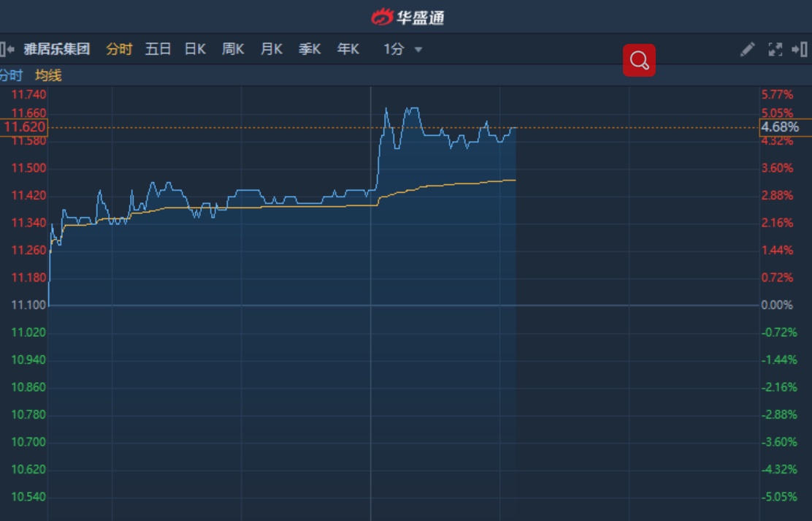Image resolution: width=812 pixels, height=521 pixels.
Task: Select the 月K monthly chart tab
Action: click(271, 49)
